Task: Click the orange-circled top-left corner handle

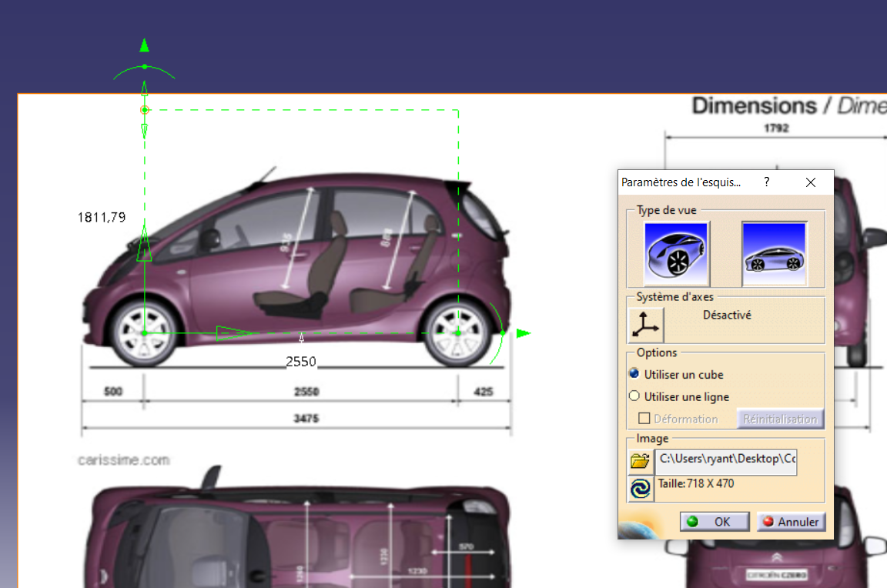Action: (x=144, y=110)
